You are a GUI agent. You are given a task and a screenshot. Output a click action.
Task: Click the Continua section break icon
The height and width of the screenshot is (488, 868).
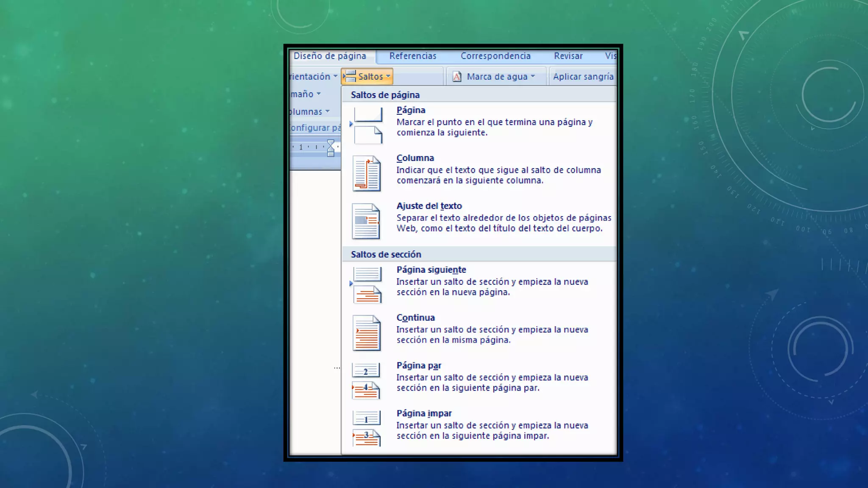367,333
